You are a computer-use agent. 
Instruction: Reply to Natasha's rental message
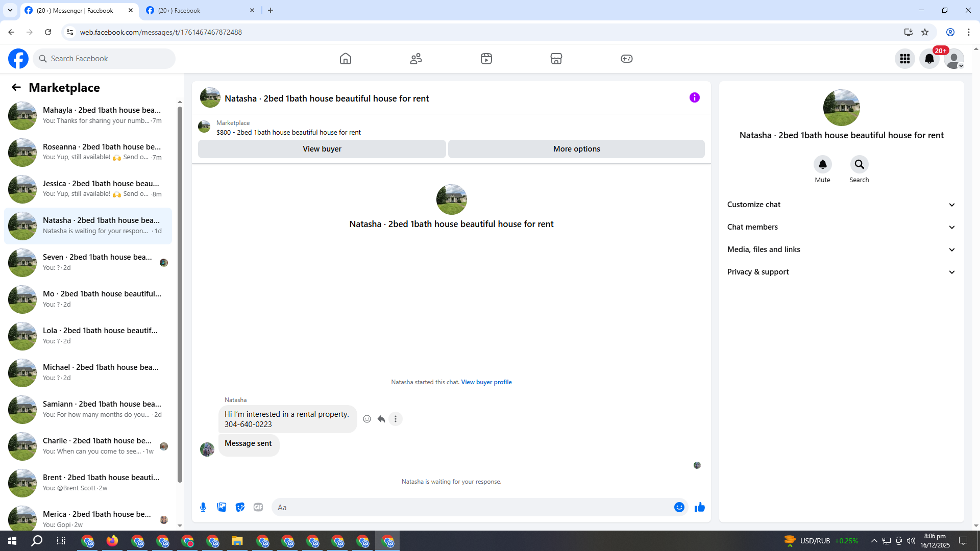click(381, 419)
